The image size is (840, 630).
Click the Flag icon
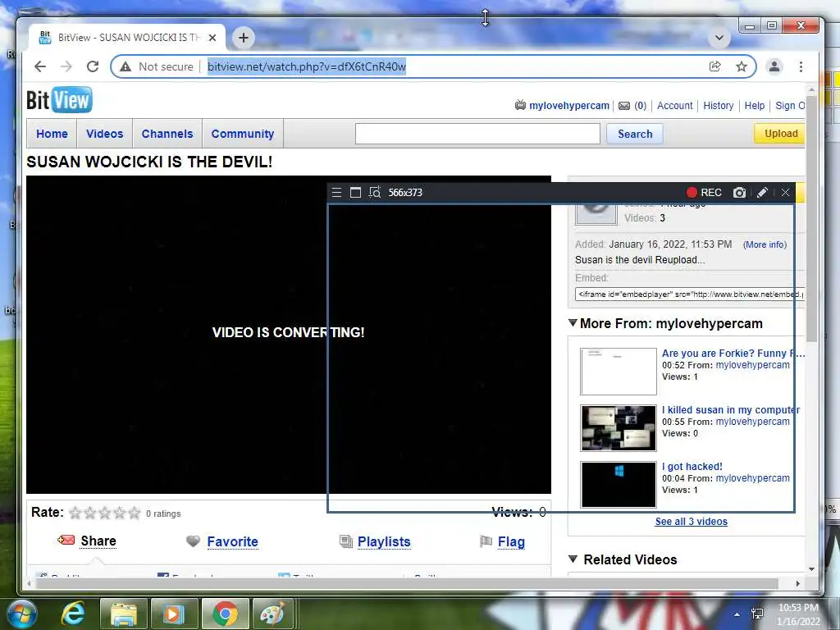tap(486, 541)
